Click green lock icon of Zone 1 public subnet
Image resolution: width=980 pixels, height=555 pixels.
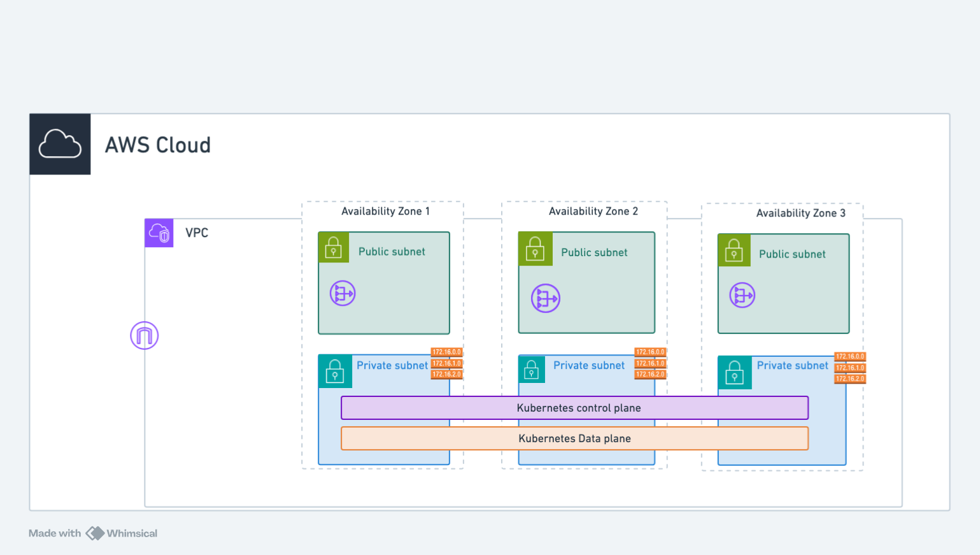334,247
